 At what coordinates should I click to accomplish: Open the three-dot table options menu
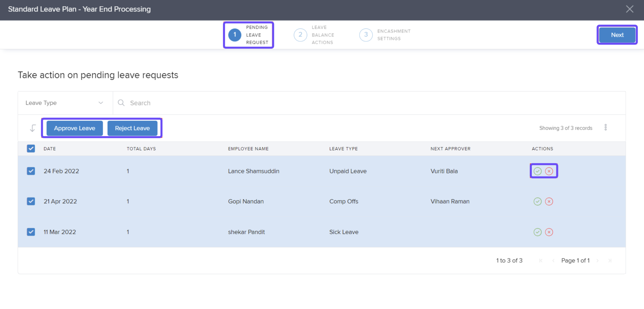coord(605,127)
